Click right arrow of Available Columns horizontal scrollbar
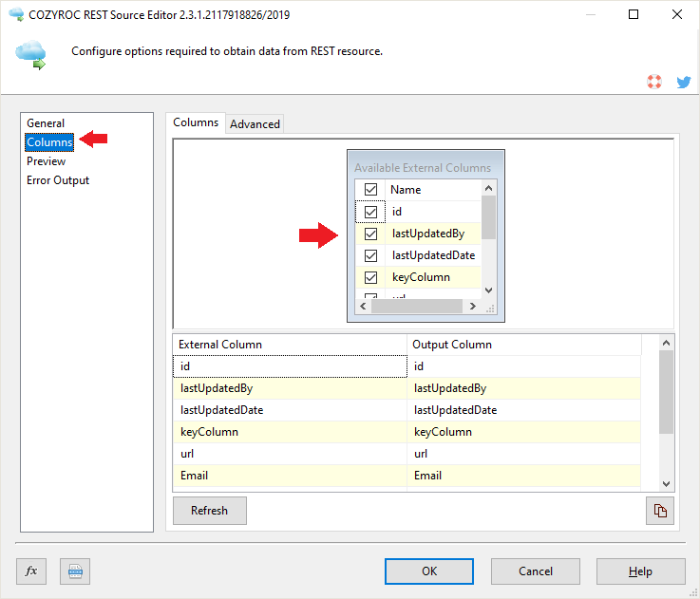The width and height of the screenshot is (700, 599). [472, 307]
